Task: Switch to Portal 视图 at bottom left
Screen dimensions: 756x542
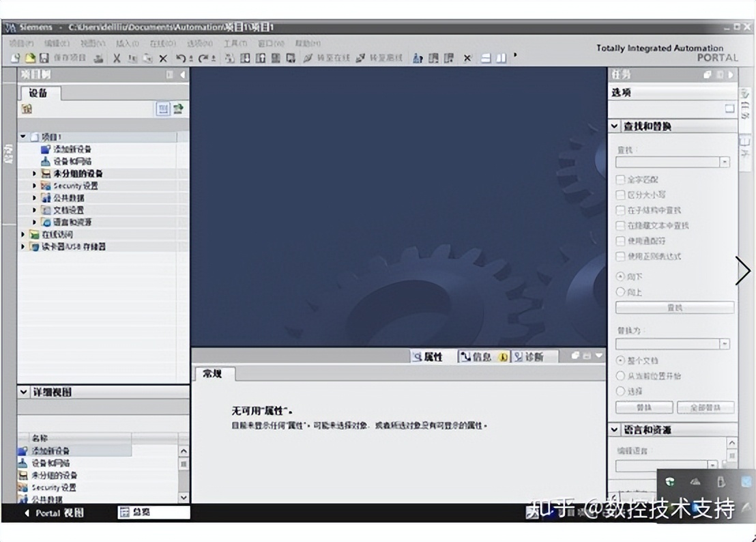Action: [x=55, y=513]
